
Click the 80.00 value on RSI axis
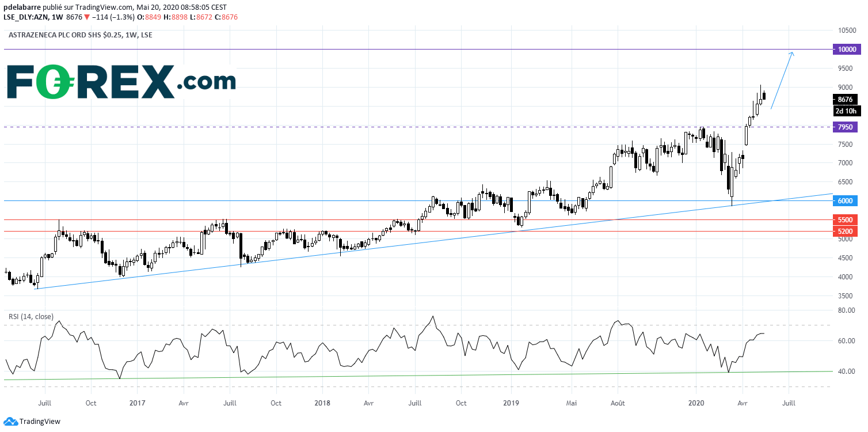(846, 310)
